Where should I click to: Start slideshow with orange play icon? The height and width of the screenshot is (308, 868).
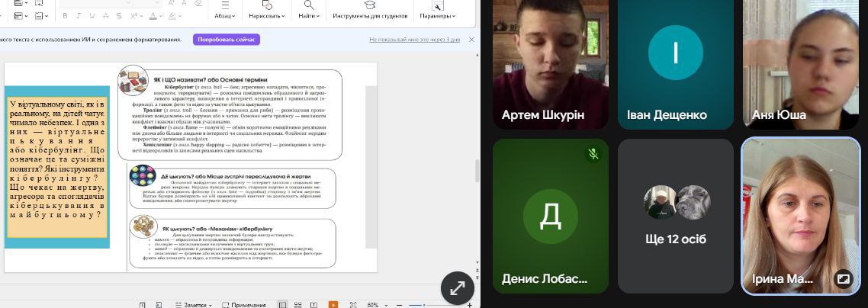pos(333,305)
